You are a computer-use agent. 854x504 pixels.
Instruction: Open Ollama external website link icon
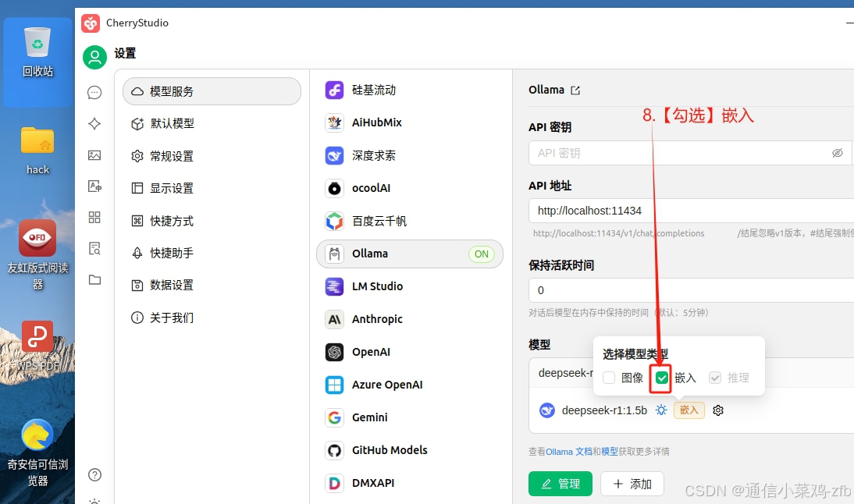[x=575, y=91]
